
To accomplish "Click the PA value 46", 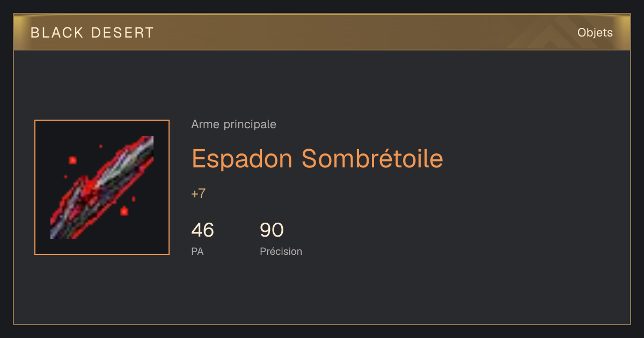I will pos(203,230).
